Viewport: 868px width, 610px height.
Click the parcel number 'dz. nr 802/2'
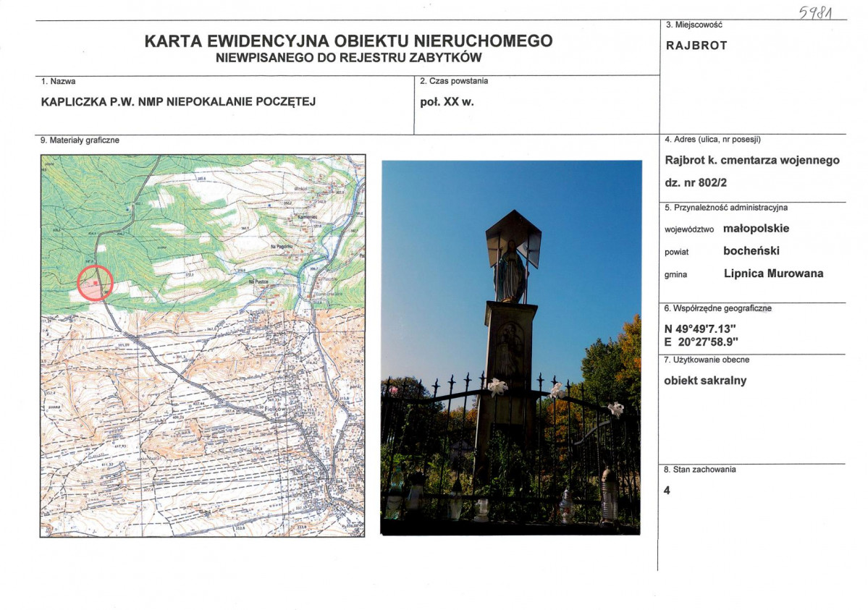coord(696,182)
